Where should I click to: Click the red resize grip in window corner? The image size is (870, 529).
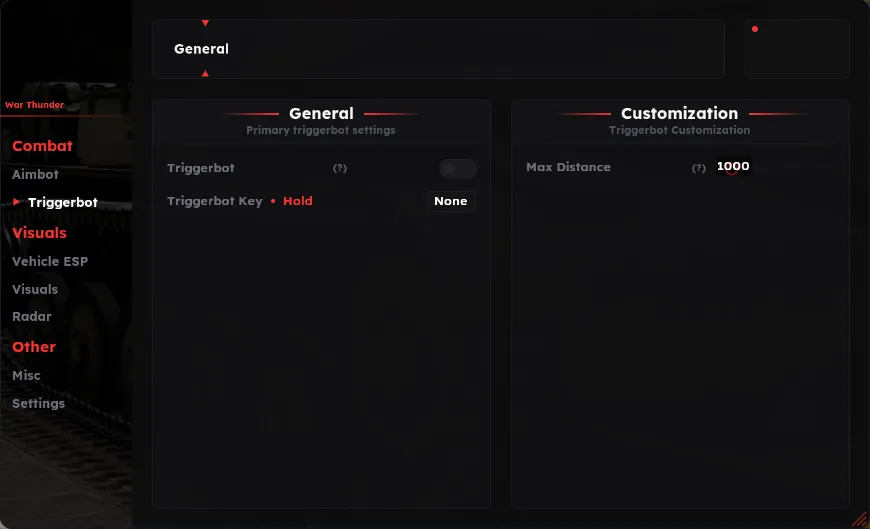[x=860, y=520]
